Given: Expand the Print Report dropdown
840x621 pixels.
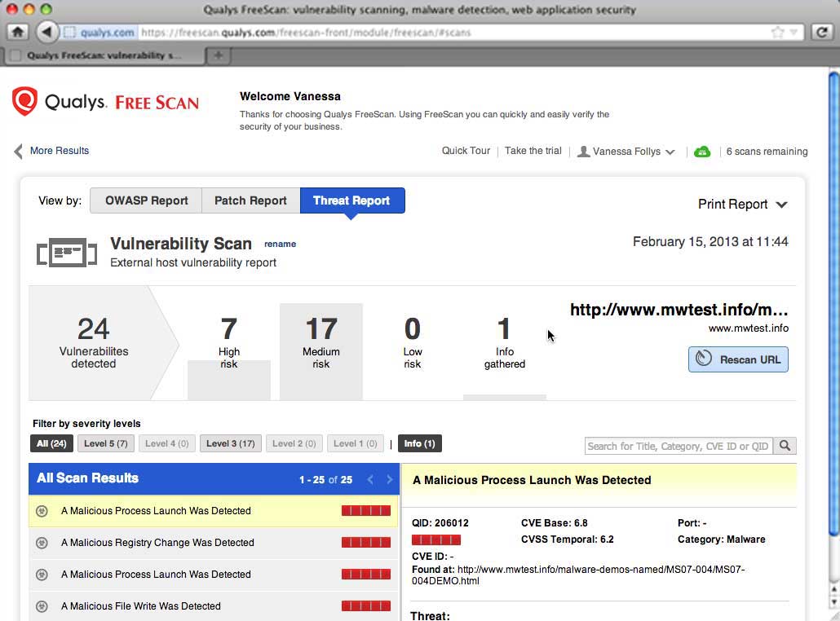Looking at the screenshot, I should 742,205.
